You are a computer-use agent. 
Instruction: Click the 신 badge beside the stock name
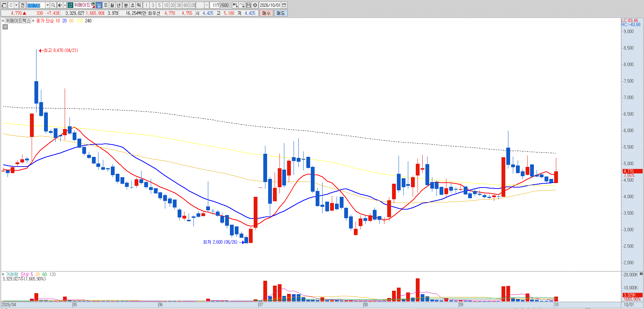pyautogui.click(x=70, y=5)
